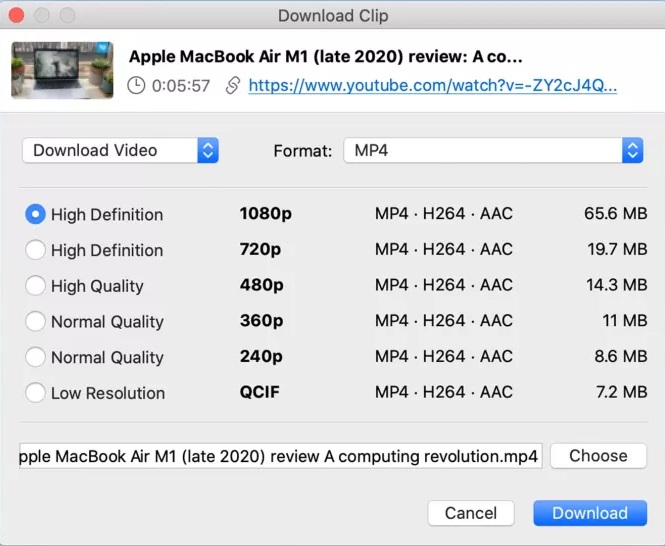Click the bold '1080p' resolution label
The width and height of the screenshot is (665, 546).
265,213
